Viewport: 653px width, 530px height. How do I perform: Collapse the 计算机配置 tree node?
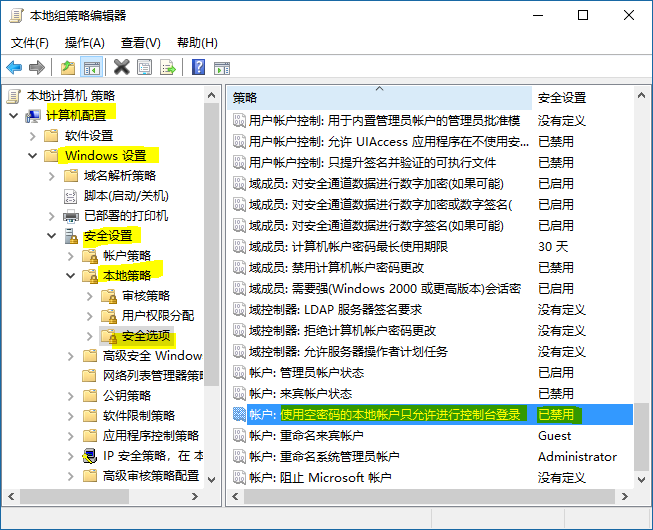13,116
